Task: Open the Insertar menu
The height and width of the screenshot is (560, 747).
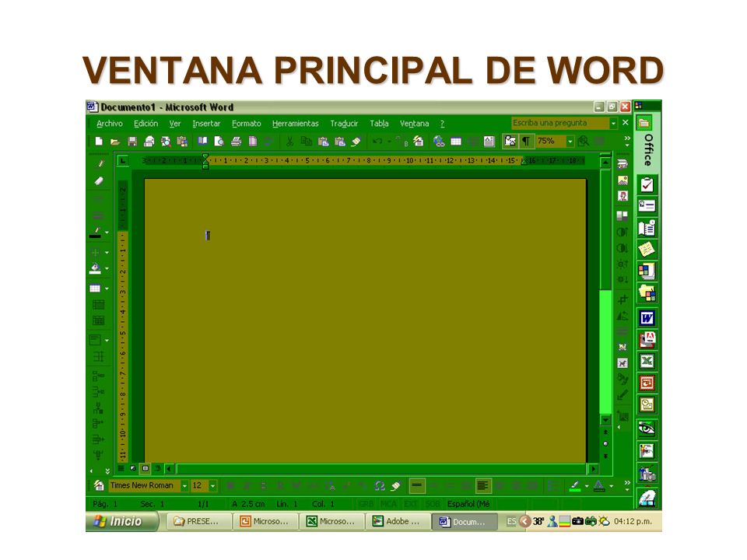Action: pos(206,124)
